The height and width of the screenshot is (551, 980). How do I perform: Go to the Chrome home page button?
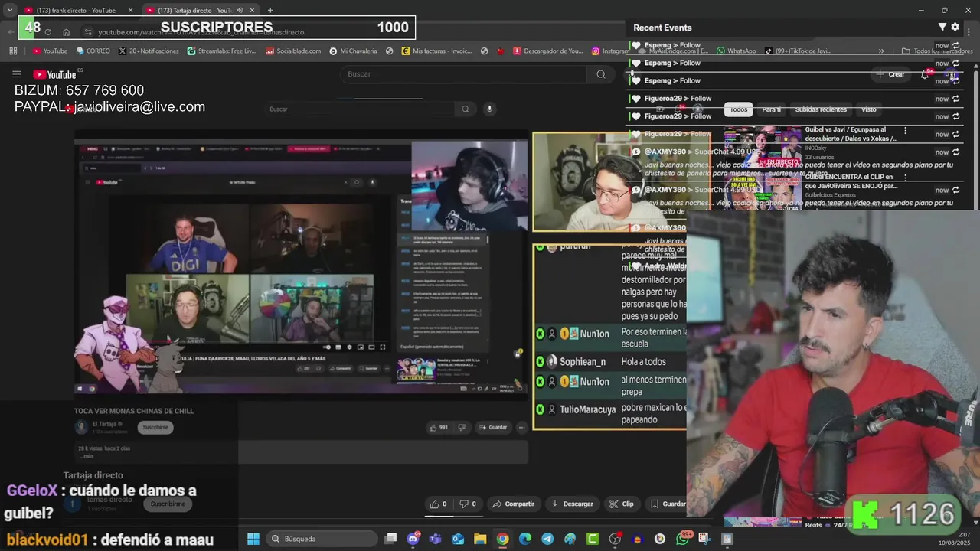point(67,32)
